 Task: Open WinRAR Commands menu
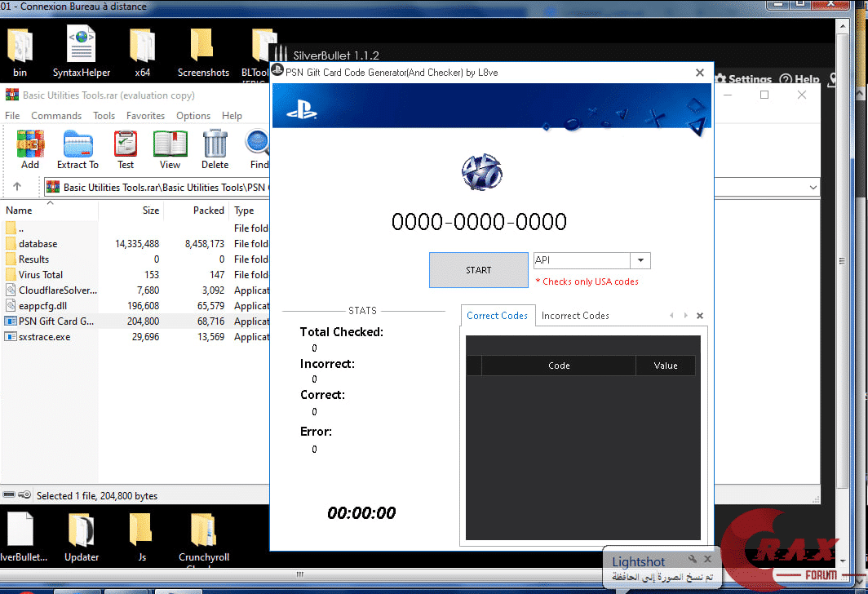pyautogui.click(x=56, y=116)
